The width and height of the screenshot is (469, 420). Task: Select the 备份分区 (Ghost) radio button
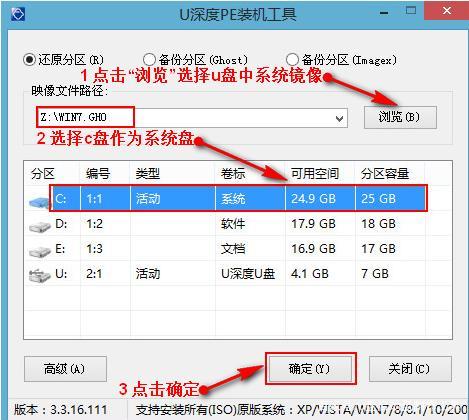pos(149,60)
